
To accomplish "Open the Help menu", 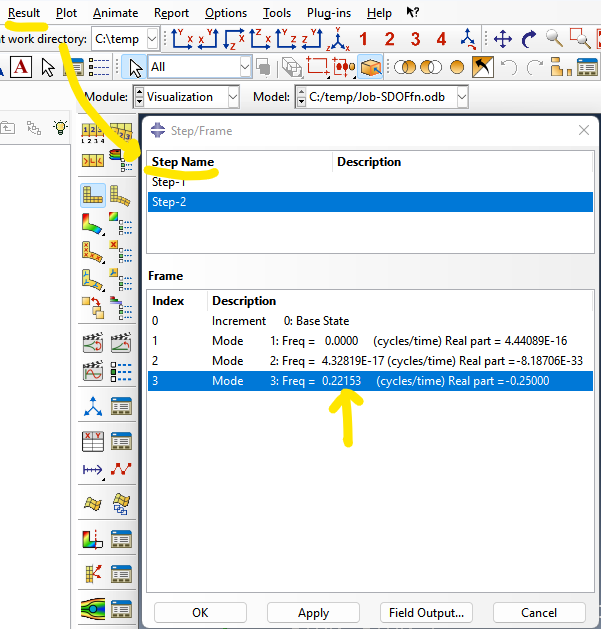I will point(379,13).
